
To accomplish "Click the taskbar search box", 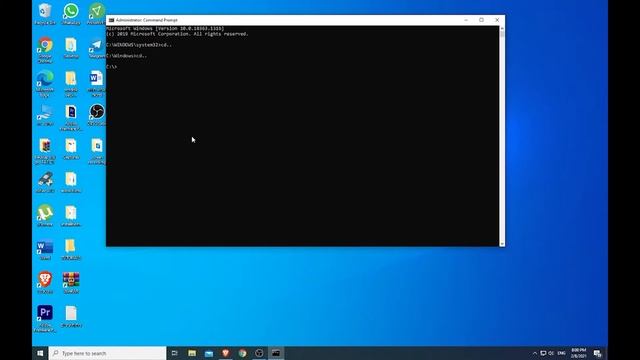I will click(108, 353).
